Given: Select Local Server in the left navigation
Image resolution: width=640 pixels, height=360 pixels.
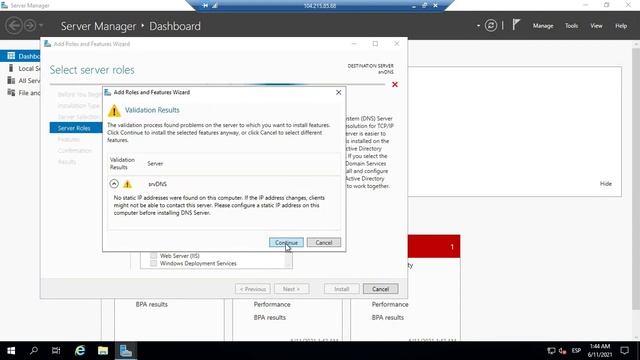Looking at the screenshot, I should (24, 68).
